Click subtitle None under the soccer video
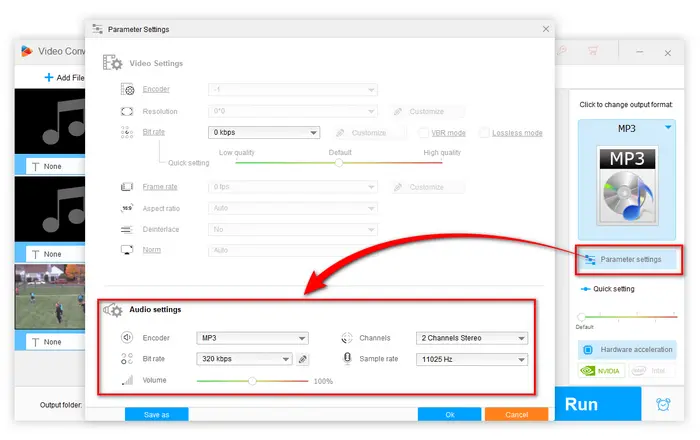Screen dimensions: 700x440 [x=55, y=342]
